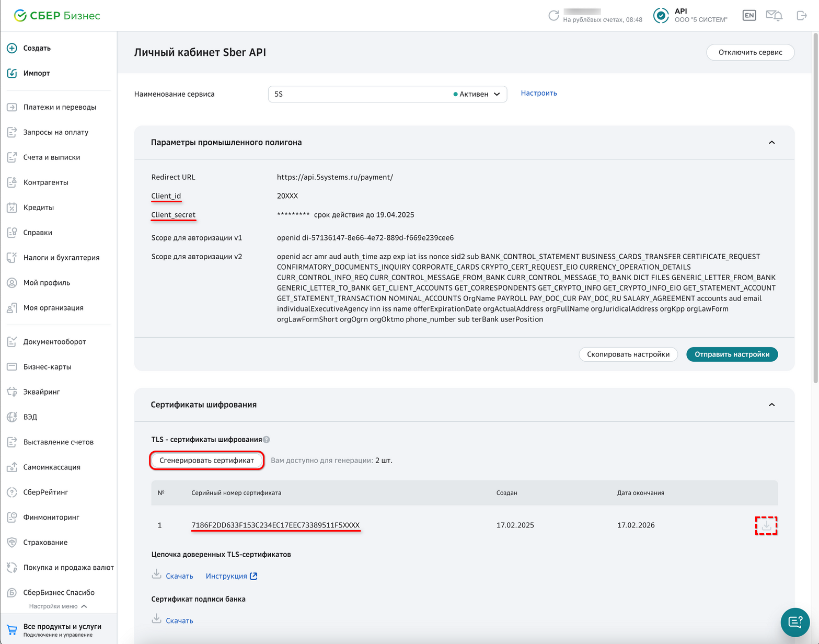
Task: Collapse Параметры промышленного полигона section
Action: [x=771, y=142]
